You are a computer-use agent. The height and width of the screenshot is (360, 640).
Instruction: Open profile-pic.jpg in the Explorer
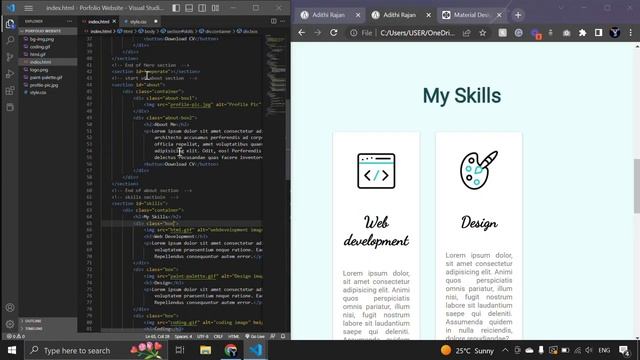pyautogui.click(x=44, y=85)
